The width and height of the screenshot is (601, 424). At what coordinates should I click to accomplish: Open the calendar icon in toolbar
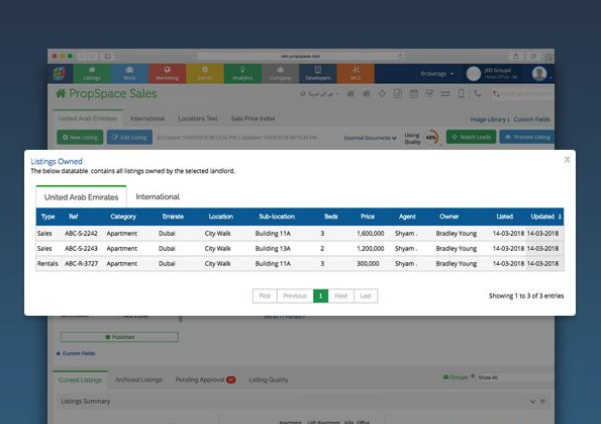pyautogui.click(x=414, y=94)
